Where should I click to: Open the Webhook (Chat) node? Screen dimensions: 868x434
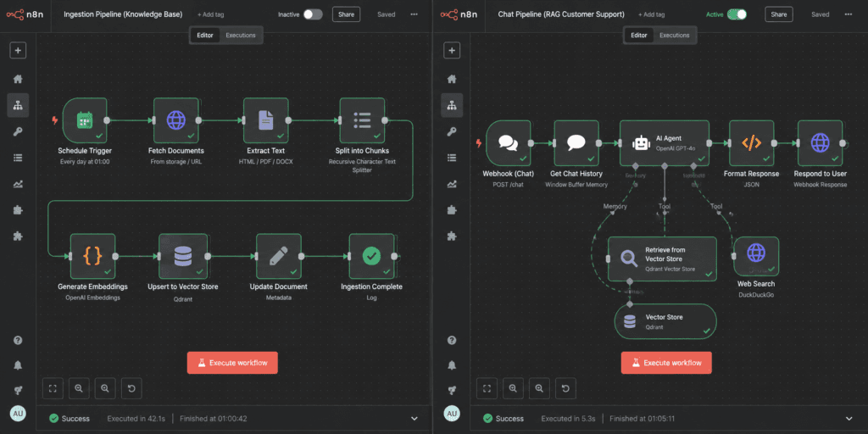509,143
